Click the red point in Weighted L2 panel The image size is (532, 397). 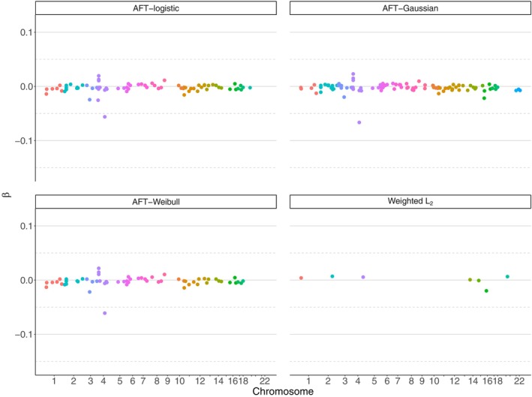301,278
